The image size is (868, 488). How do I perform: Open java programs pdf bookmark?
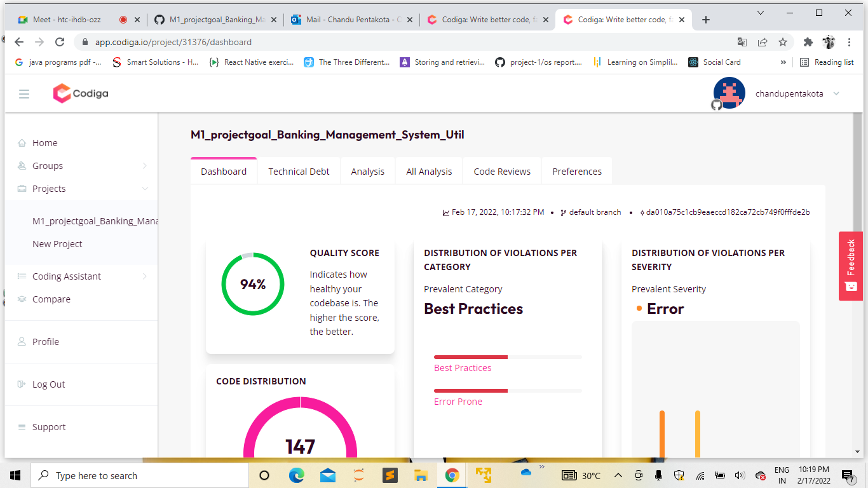(58, 62)
